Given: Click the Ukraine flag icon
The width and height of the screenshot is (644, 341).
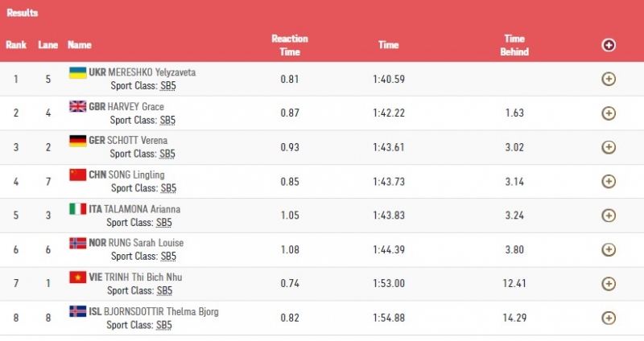Looking at the screenshot, I should pyautogui.click(x=77, y=72).
